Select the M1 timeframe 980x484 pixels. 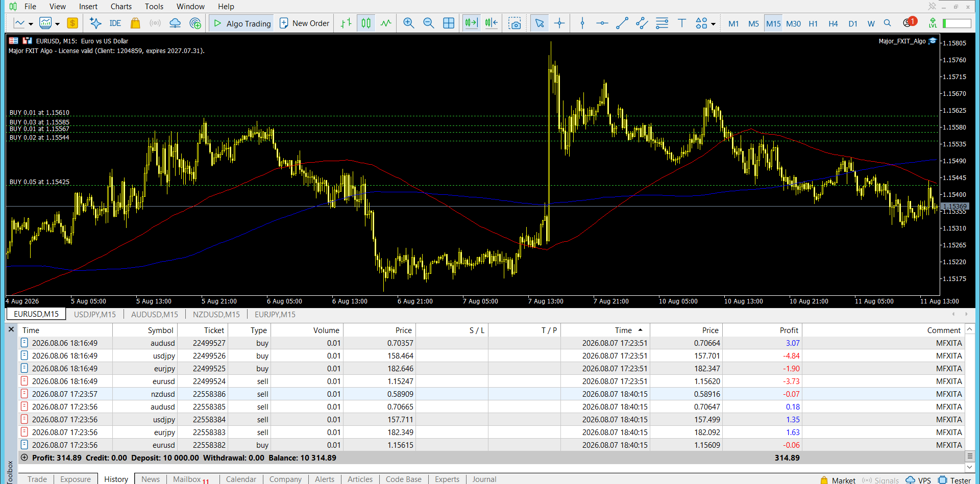pyautogui.click(x=733, y=23)
